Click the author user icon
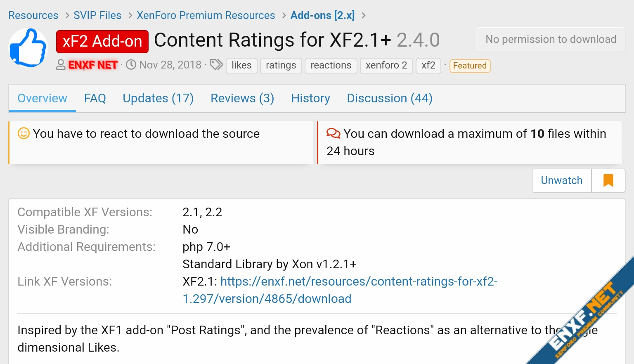This screenshot has height=364, width=634. tap(61, 65)
